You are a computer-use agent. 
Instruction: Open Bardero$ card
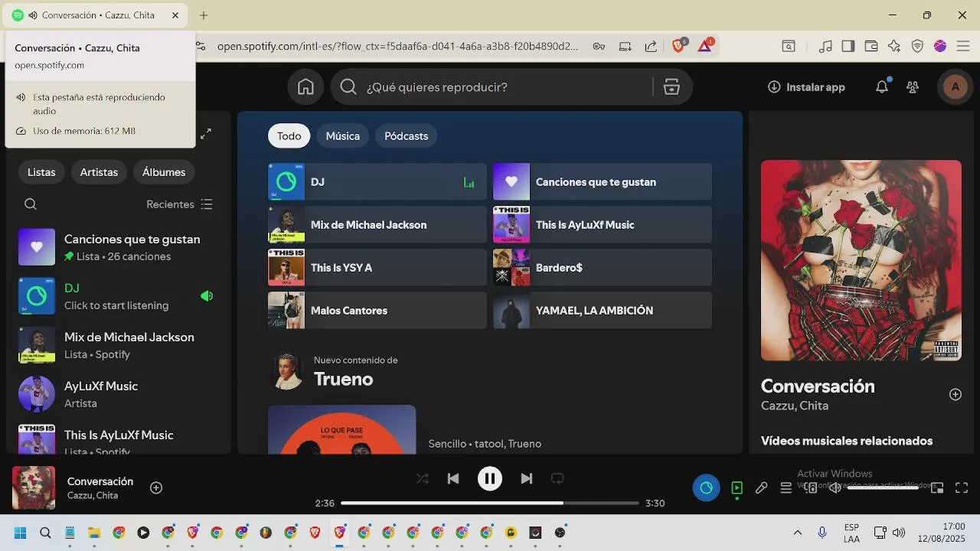click(x=603, y=268)
